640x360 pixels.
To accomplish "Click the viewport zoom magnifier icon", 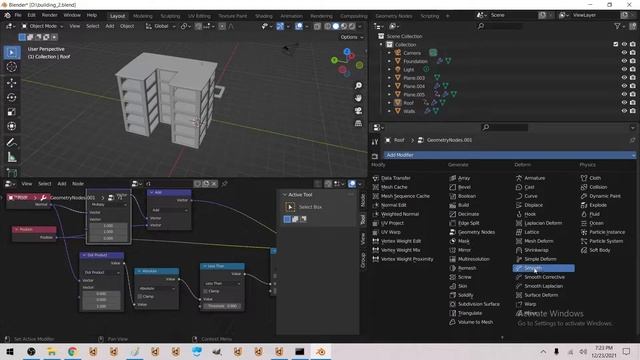I will pyautogui.click(x=358, y=86).
